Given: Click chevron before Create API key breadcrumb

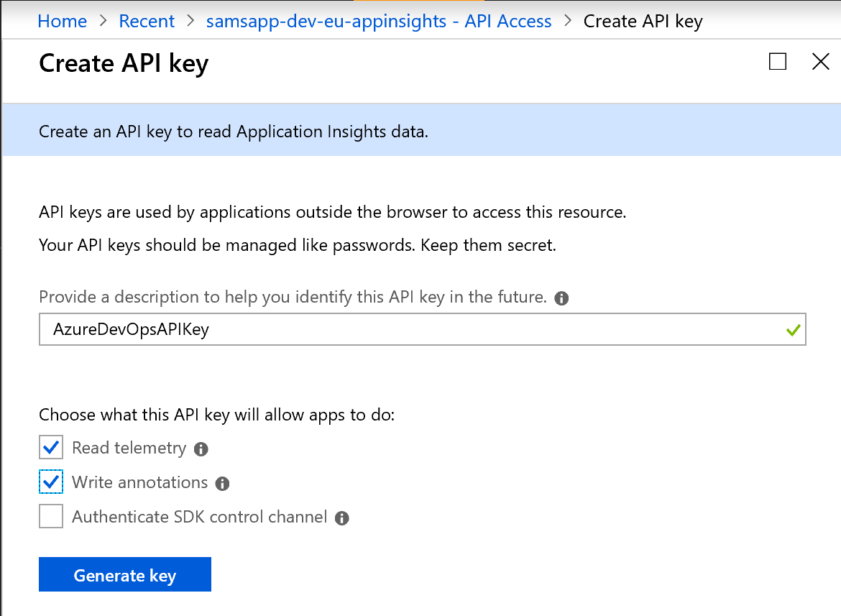Looking at the screenshot, I should click(x=568, y=22).
